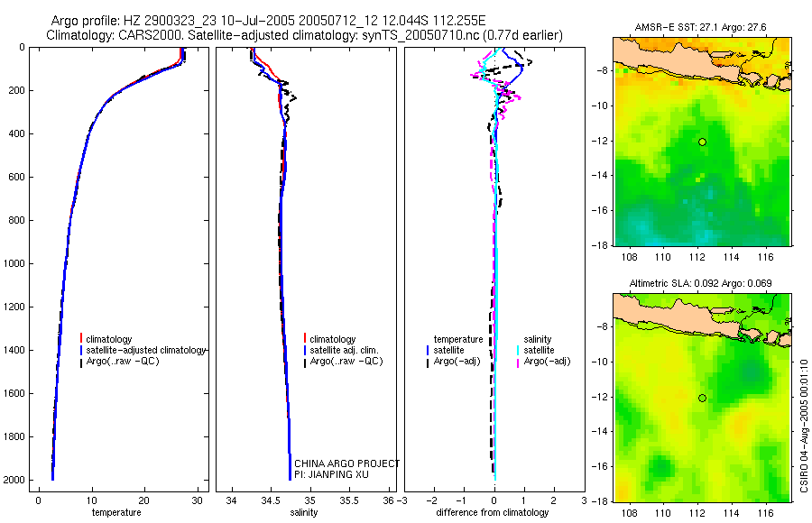Click the 'temperature' x-axis label
Screen dimensions: 812x523
(116, 512)
